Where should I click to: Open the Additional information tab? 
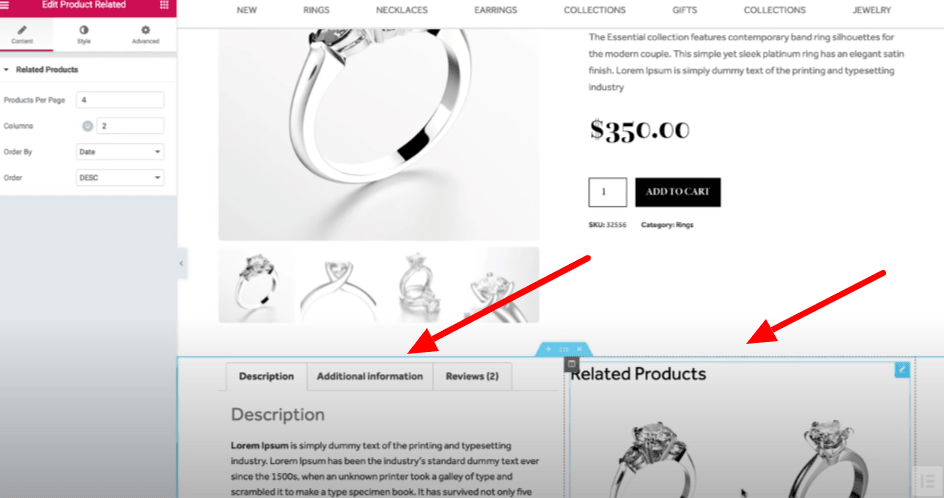(x=370, y=376)
